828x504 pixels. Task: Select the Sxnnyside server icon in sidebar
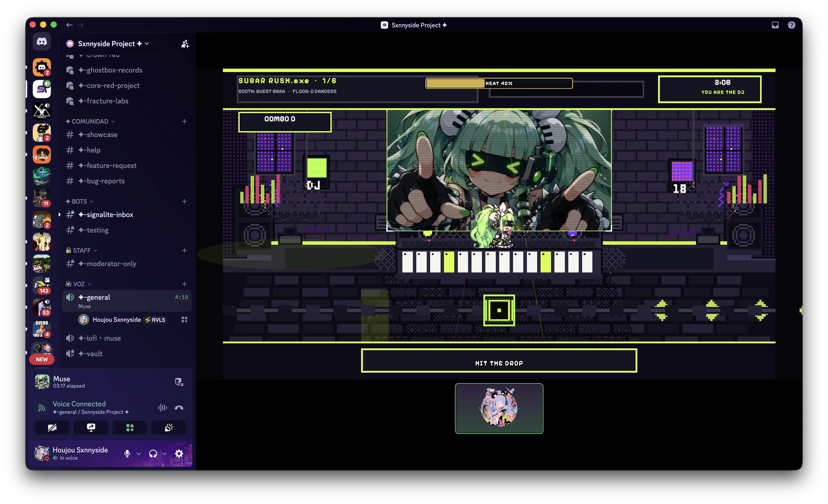(x=42, y=89)
